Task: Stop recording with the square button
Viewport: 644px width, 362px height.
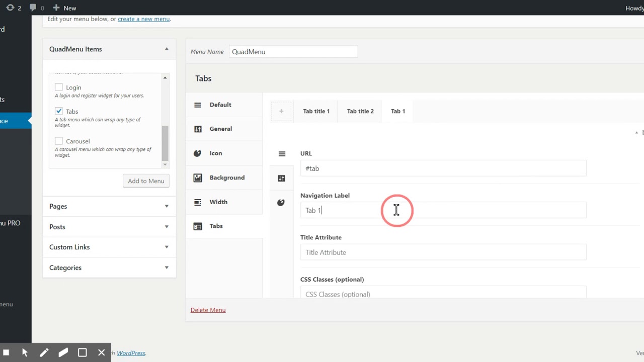Action: (x=6, y=352)
